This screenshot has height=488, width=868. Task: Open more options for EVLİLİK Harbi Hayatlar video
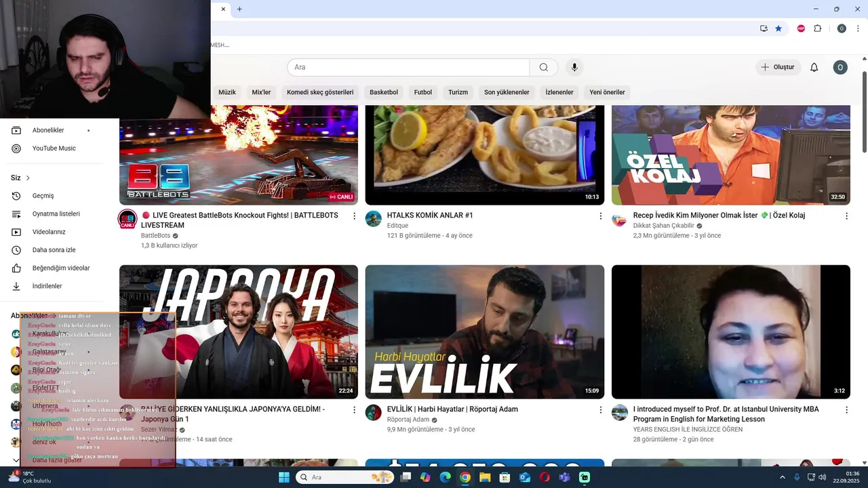[600, 410]
